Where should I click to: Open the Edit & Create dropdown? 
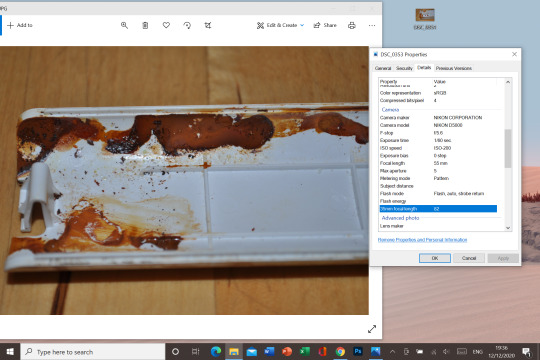tap(280, 25)
